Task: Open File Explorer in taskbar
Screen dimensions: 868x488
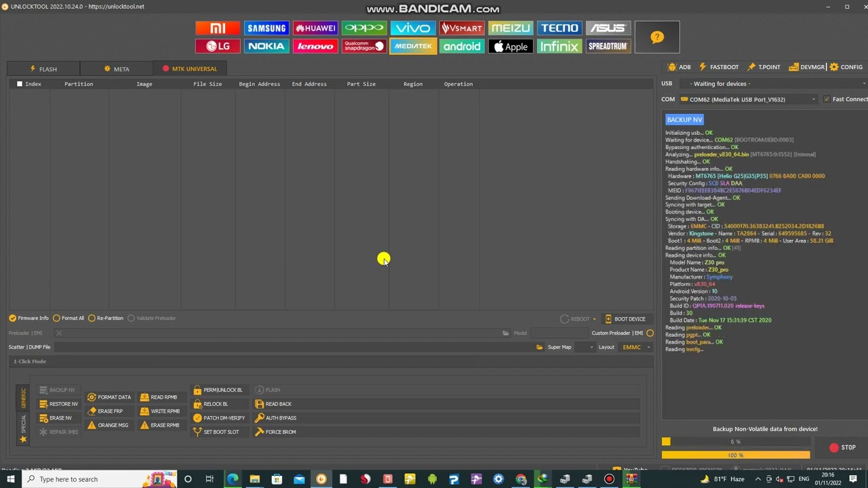Action: coord(254,479)
